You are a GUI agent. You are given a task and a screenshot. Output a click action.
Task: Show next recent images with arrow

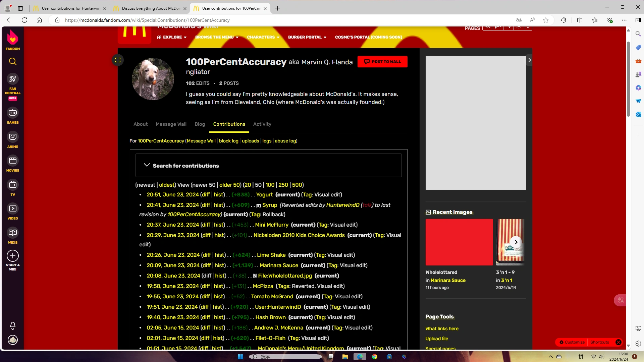pyautogui.click(x=516, y=242)
